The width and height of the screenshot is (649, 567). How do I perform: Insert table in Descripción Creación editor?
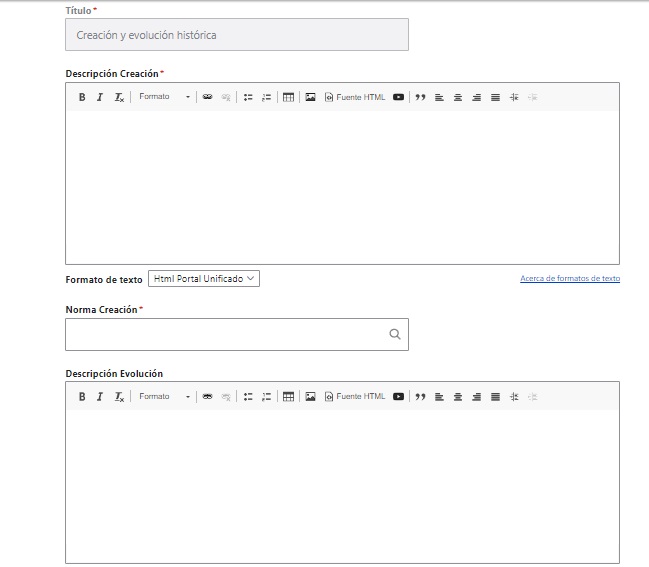click(x=288, y=97)
